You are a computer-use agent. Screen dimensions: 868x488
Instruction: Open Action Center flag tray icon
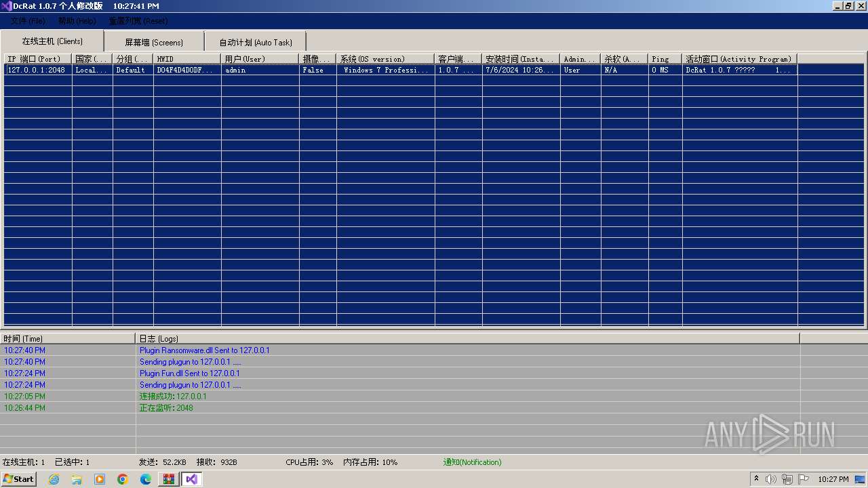(804, 479)
